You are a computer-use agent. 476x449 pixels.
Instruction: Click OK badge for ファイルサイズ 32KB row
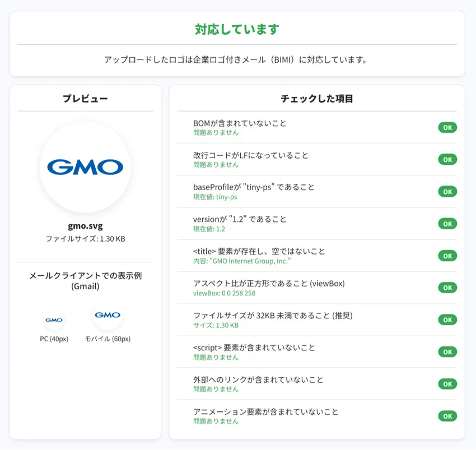pos(447,320)
